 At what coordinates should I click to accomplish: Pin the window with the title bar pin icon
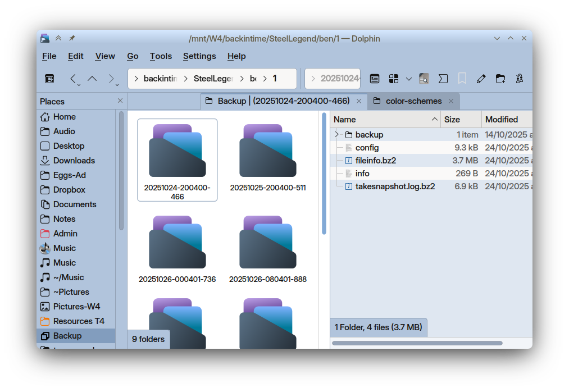tap(72, 38)
